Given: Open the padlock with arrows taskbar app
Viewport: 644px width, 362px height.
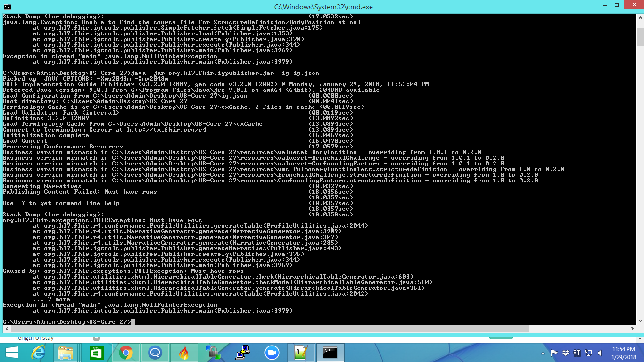Looking at the screenshot, I should [x=213, y=352].
